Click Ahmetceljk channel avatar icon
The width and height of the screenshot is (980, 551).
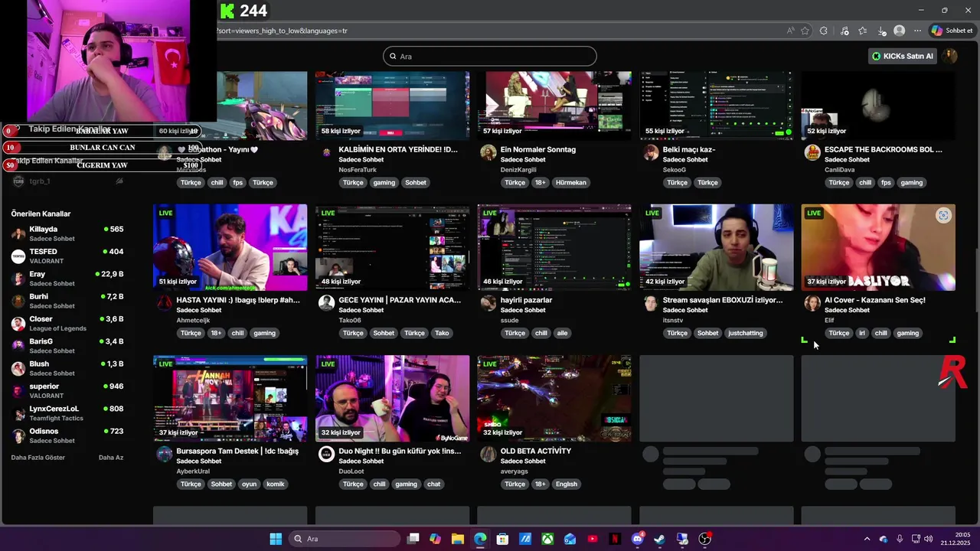[164, 303]
